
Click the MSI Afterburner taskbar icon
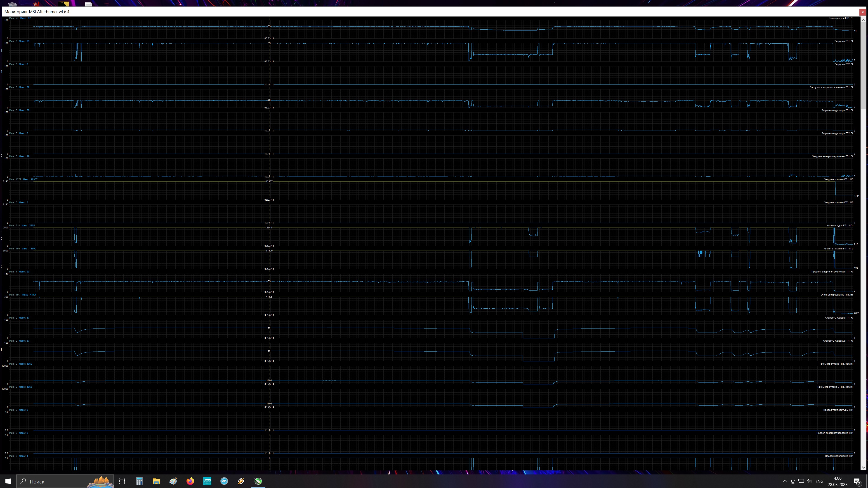pos(258,481)
